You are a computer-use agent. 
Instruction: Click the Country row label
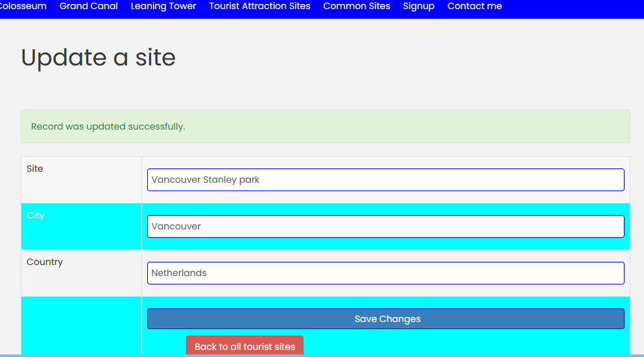tap(45, 262)
